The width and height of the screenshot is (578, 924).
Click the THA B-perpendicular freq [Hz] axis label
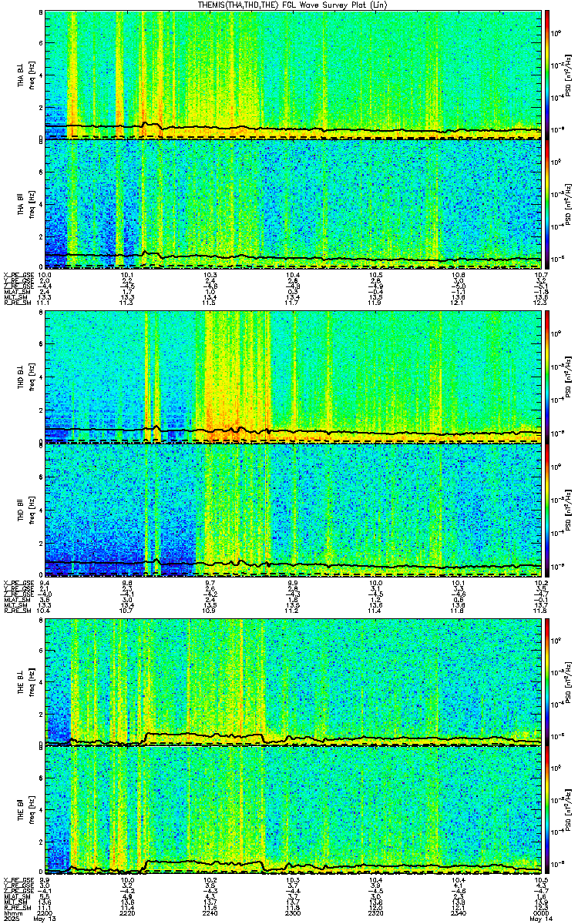[x=31, y=75]
